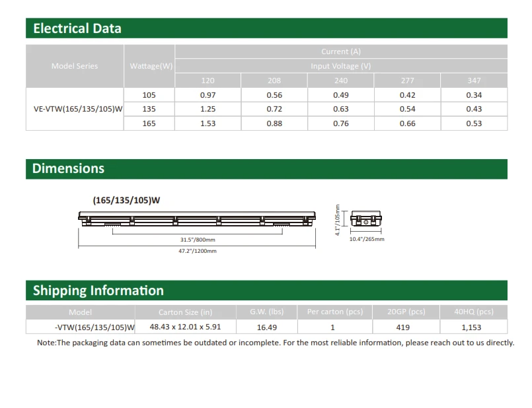Click the 47.2"/1200mm length label
Viewport: 532px width, 408px height.
[x=198, y=251]
